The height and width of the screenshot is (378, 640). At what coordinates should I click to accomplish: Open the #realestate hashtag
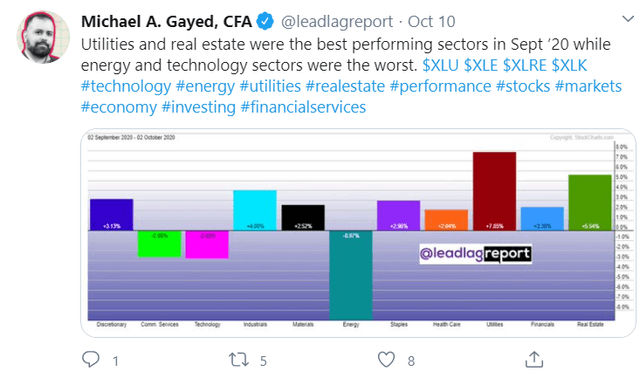pyautogui.click(x=345, y=87)
